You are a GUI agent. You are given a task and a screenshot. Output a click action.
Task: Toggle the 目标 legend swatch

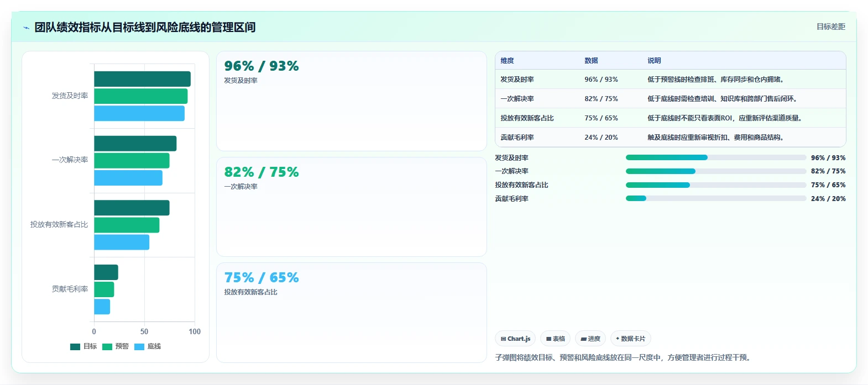coord(75,347)
